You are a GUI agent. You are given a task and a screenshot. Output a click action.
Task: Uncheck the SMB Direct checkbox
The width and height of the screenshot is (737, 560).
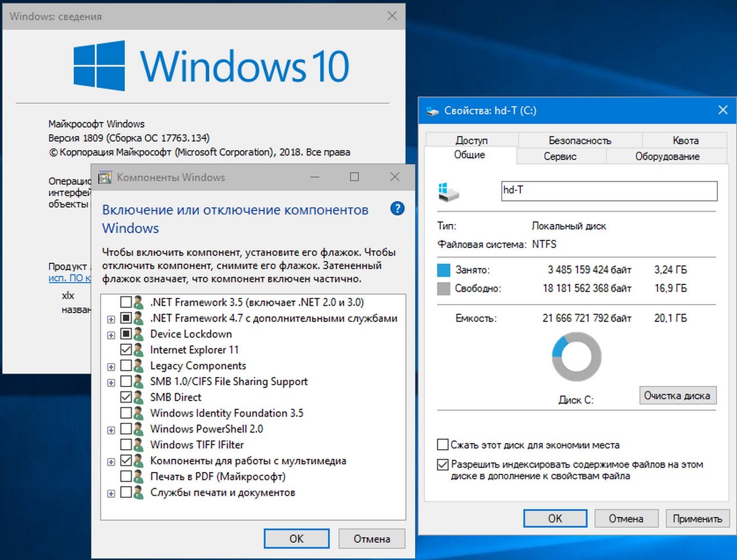tap(126, 397)
